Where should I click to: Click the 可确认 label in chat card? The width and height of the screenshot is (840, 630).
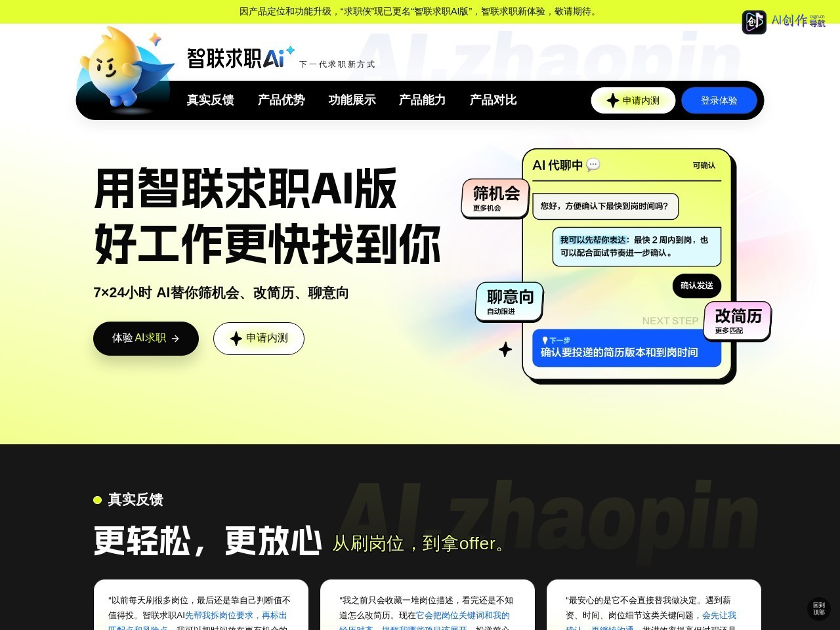coord(704,165)
